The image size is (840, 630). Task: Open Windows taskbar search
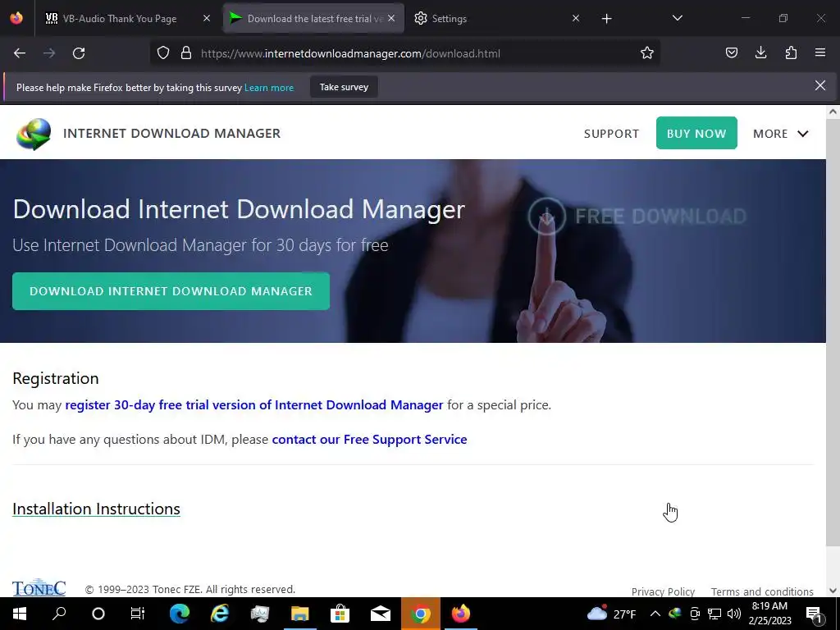point(59,614)
